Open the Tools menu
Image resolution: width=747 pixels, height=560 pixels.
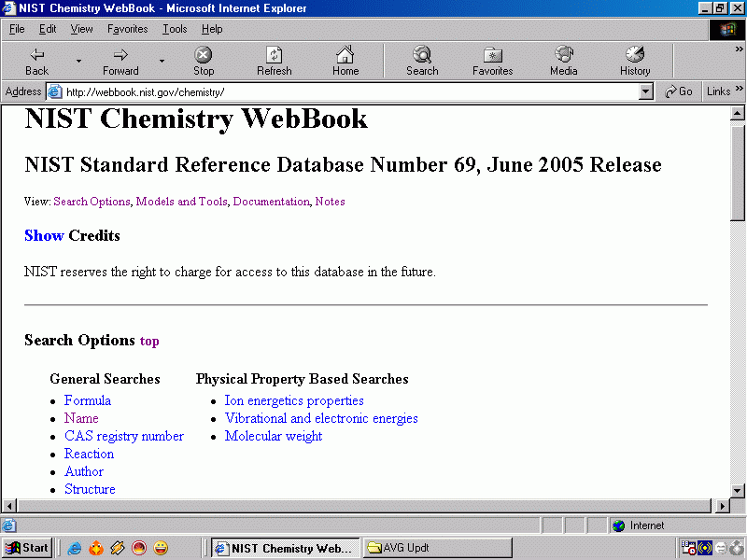coord(175,29)
